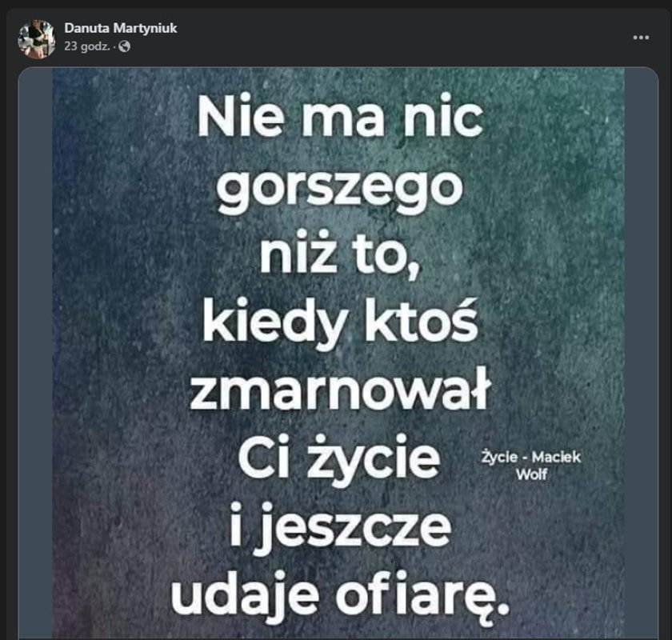Click the word "Wolf" in the watermark
672x640 pixels.
(x=531, y=474)
